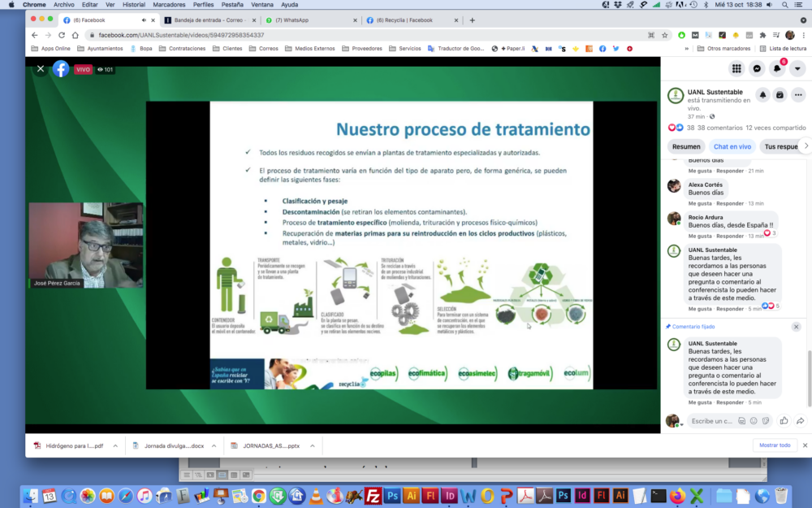812x508 pixels.
Task: Switch to the Resumen tab
Action: [x=686, y=146]
